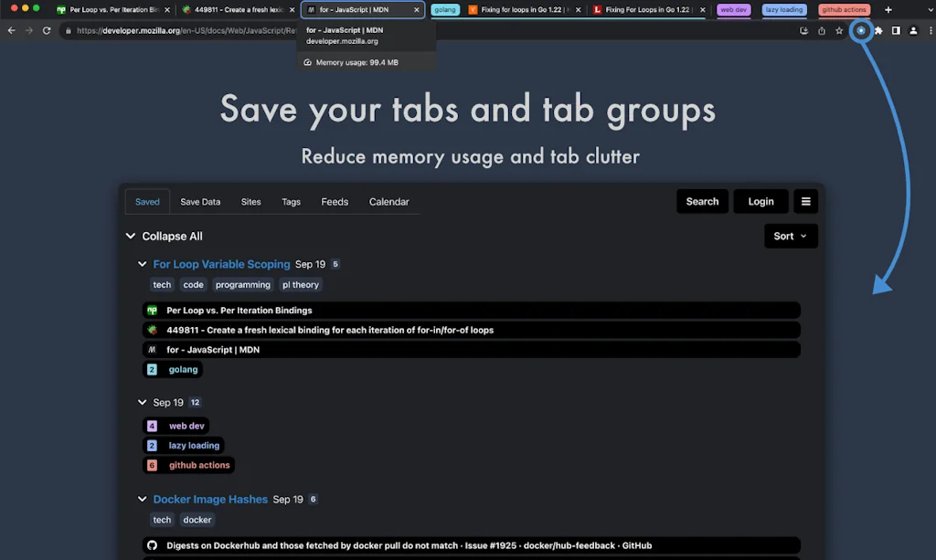Open the browser profile avatar menu
The width and height of the screenshot is (936, 560).
coord(913,30)
